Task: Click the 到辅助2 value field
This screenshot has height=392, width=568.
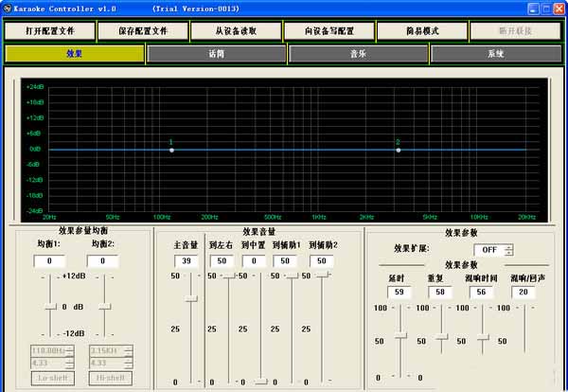Action: click(x=322, y=260)
